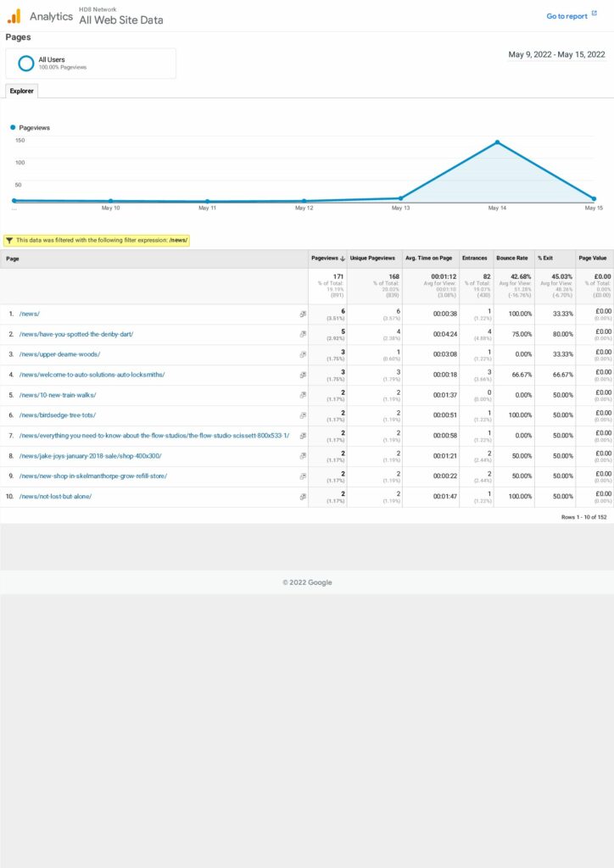Click open-page icon for not-lost-but-alone row

point(303,497)
